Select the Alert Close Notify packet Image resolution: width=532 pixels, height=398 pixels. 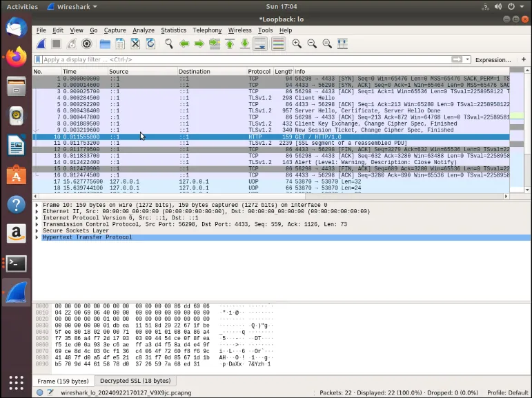[x=270, y=163]
